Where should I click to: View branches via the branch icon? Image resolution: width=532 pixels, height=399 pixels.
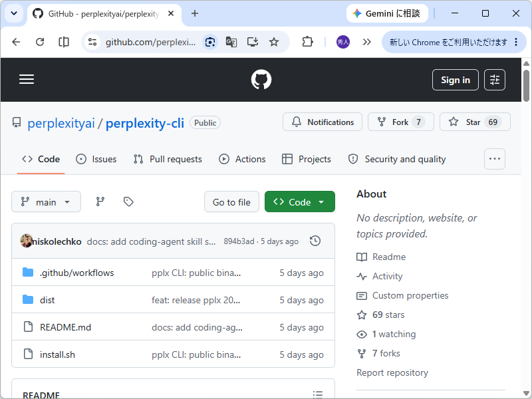[x=100, y=202]
